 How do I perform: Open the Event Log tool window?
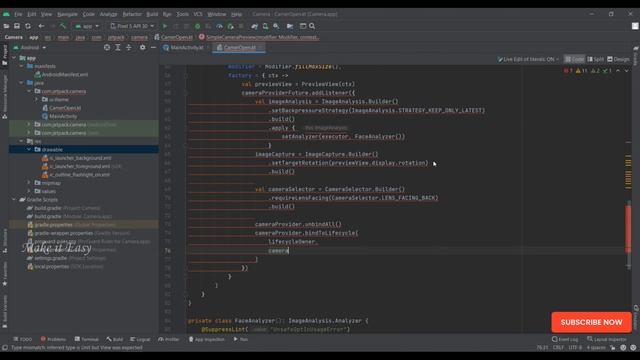[x=565, y=339]
